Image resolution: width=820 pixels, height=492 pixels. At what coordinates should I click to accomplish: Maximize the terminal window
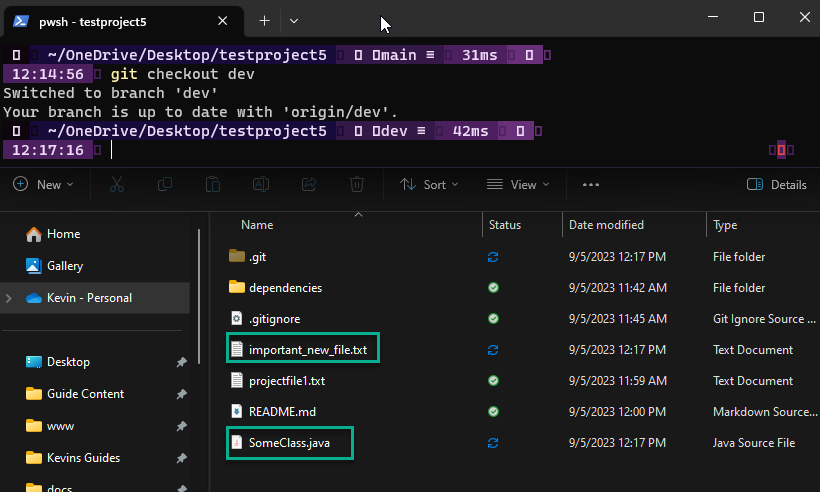[x=759, y=17]
